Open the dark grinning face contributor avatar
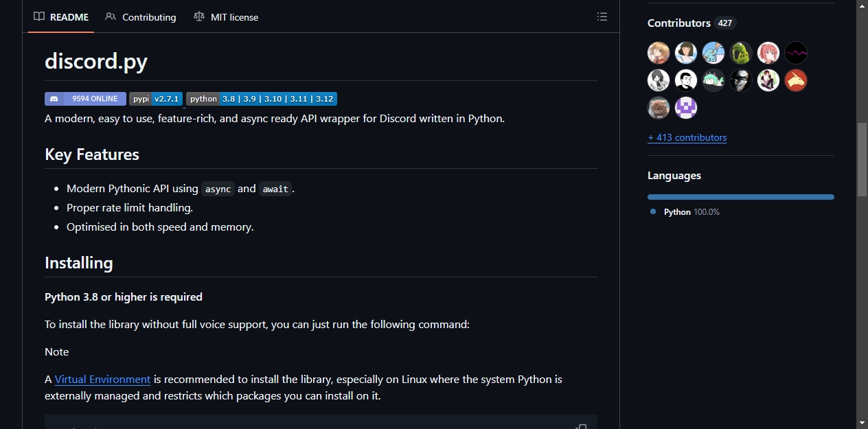Image resolution: width=868 pixels, height=429 pixels. [741, 80]
